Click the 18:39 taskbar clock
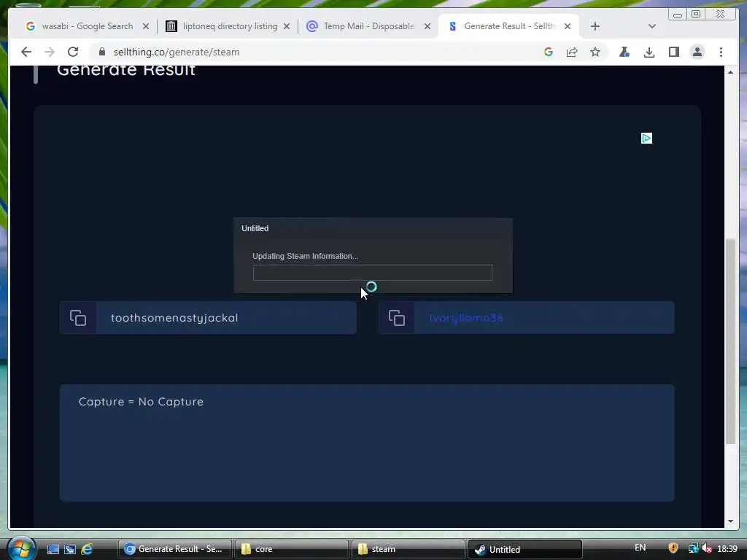The image size is (747, 560). pyautogui.click(x=727, y=548)
